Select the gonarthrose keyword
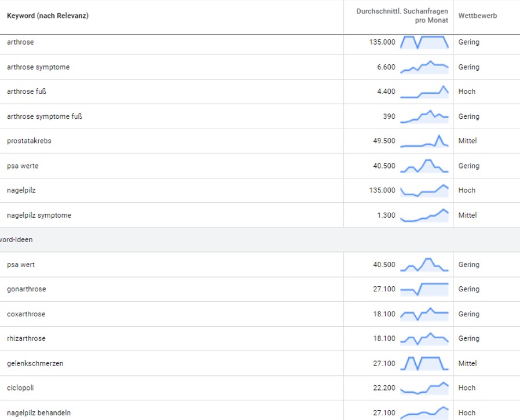This screenshot has width=520, height=420. pos(26,289)
